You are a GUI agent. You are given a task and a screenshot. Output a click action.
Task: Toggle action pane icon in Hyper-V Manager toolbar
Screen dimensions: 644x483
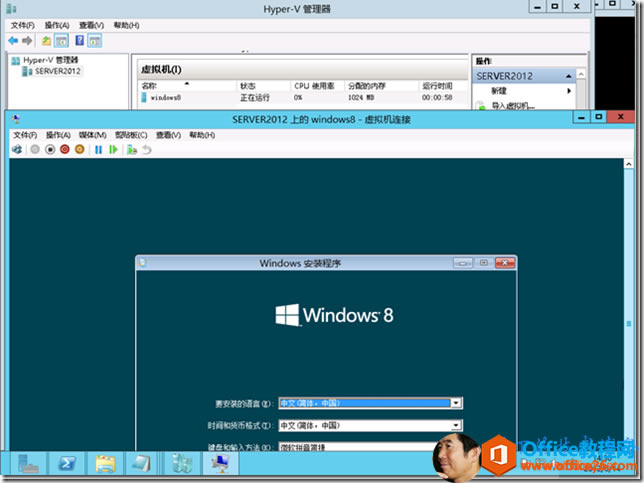[95, 41]
